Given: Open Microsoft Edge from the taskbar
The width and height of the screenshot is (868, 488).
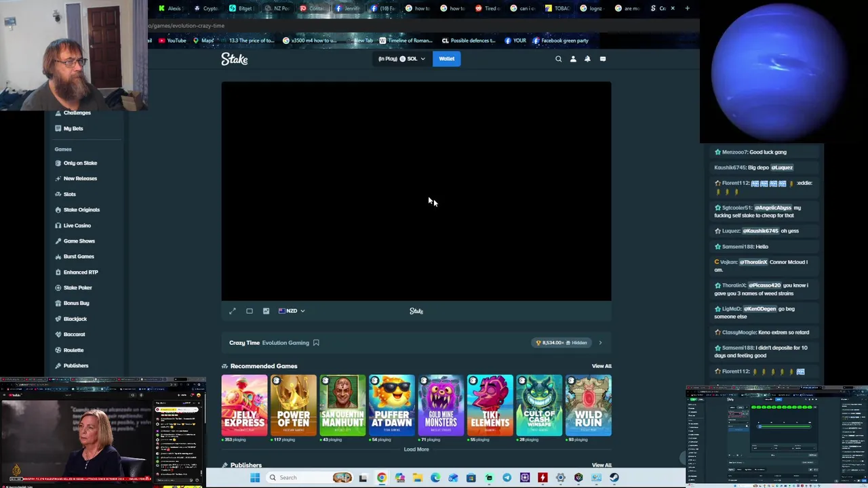Looking at the screenshot, I should pos(435,478).
